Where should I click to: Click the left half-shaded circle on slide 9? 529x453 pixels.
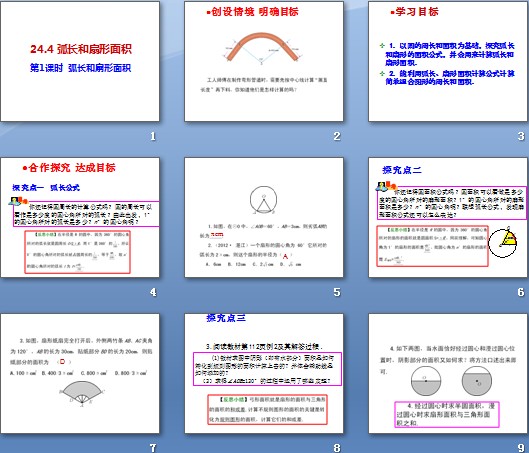426,381
